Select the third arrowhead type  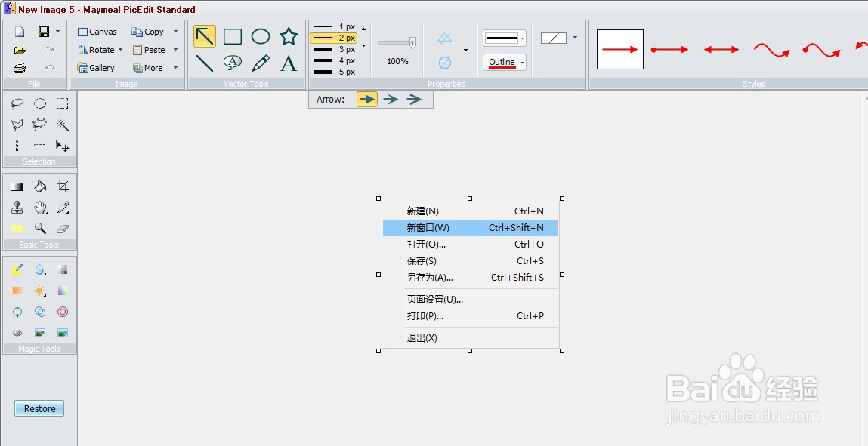(414, 100)
